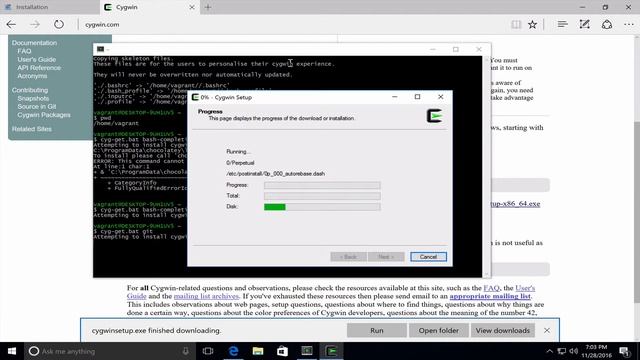This screenshot has width=640, height=360.
Task: Click the Cortana microphone icon
Action: tap(185, 351)
